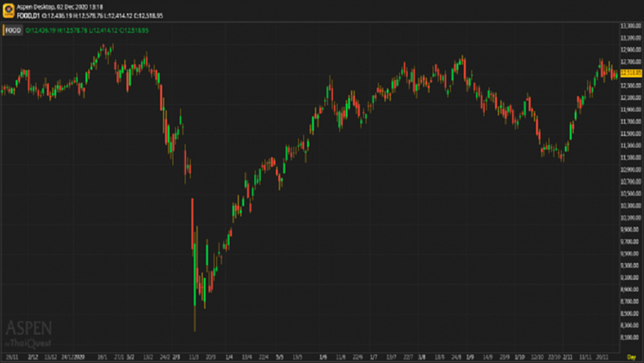Screen dimensions: 644x363
Task: Click the 11,500.00 price axis label
Action: 631,133
